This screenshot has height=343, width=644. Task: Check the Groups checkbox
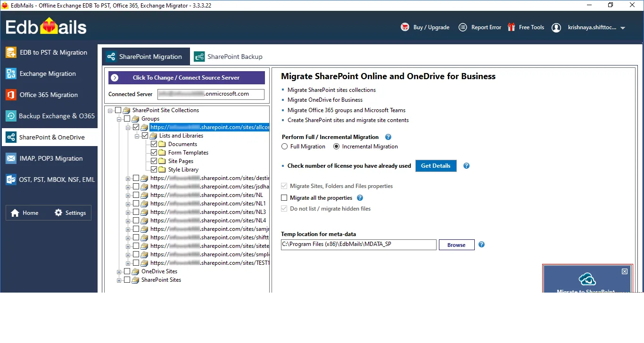(x=127, y=119)
